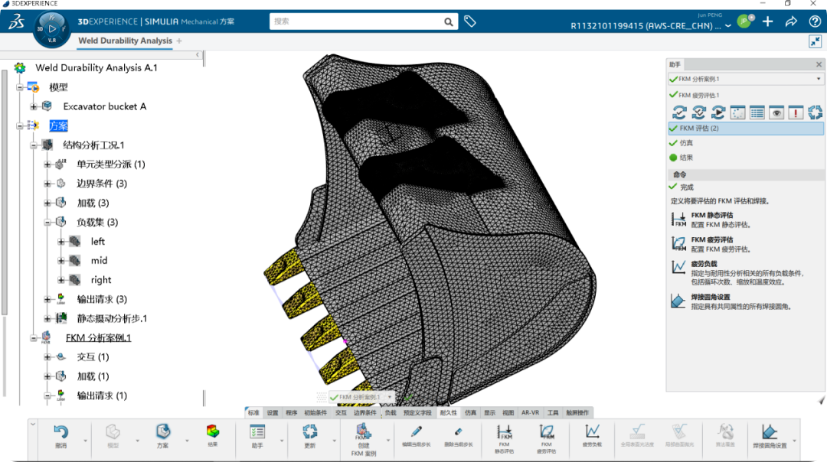
Task: Click 疲劳负载 icon in bottom toolbar
Action: (592, 431)
